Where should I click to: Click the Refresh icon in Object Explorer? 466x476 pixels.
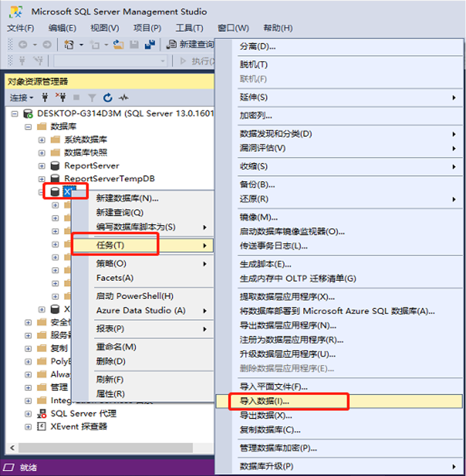108,98
